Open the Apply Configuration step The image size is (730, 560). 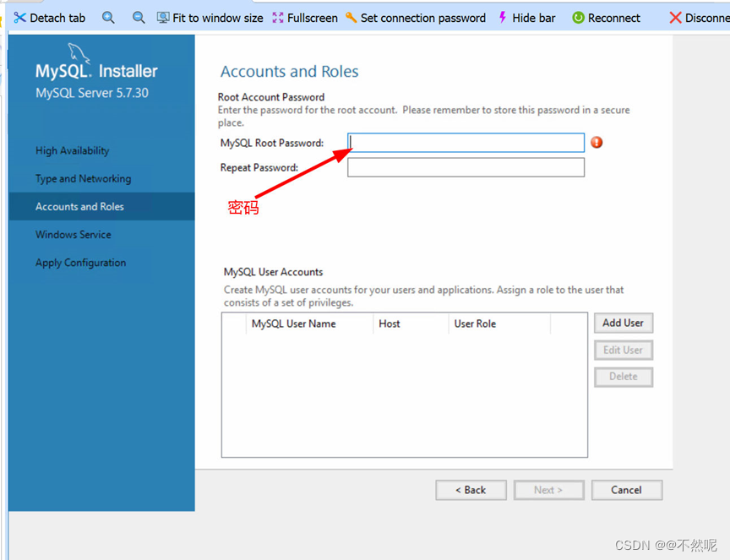tap(101, 263)
